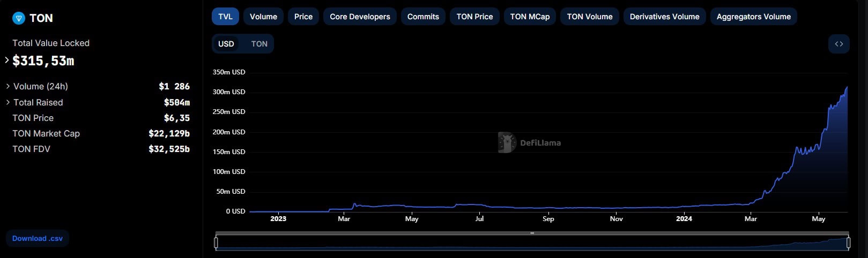Click the right handle of range slider
Image resolution: width=868 pixels, height=258 pixels.
tap(848, 243)
